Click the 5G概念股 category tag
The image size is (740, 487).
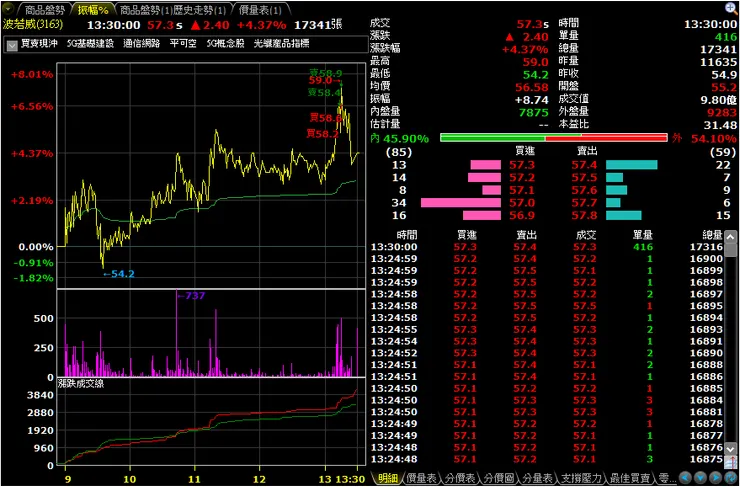click(x=226, y=44)
